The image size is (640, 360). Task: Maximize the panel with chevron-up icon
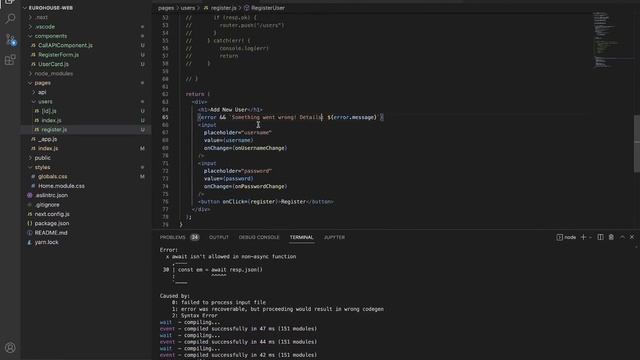(622, 237)
